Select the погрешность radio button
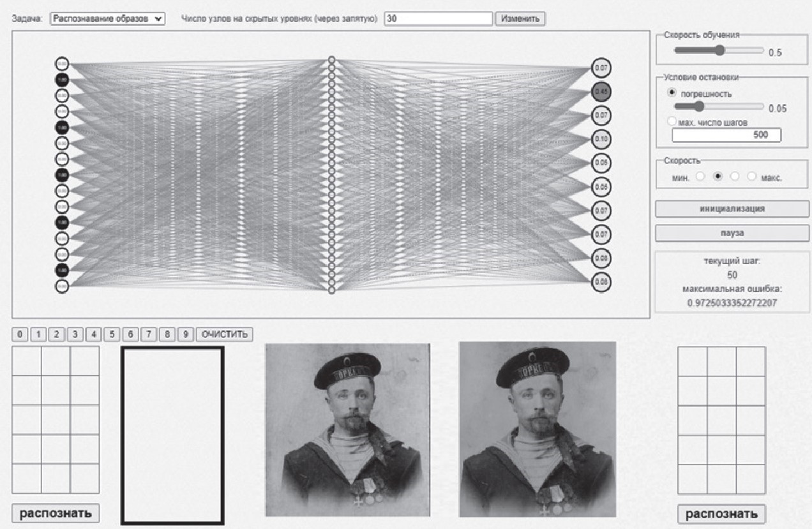The width and height of the screenshot is (812, 529). point(672,93)
